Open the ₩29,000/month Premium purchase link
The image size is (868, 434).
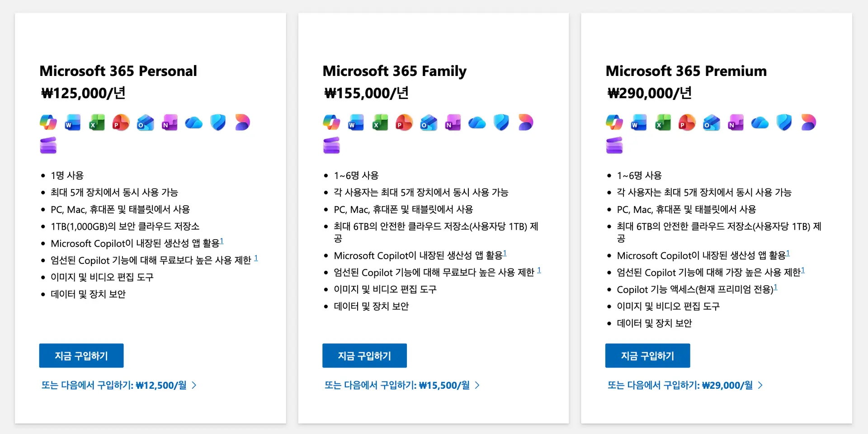point(685,385)
